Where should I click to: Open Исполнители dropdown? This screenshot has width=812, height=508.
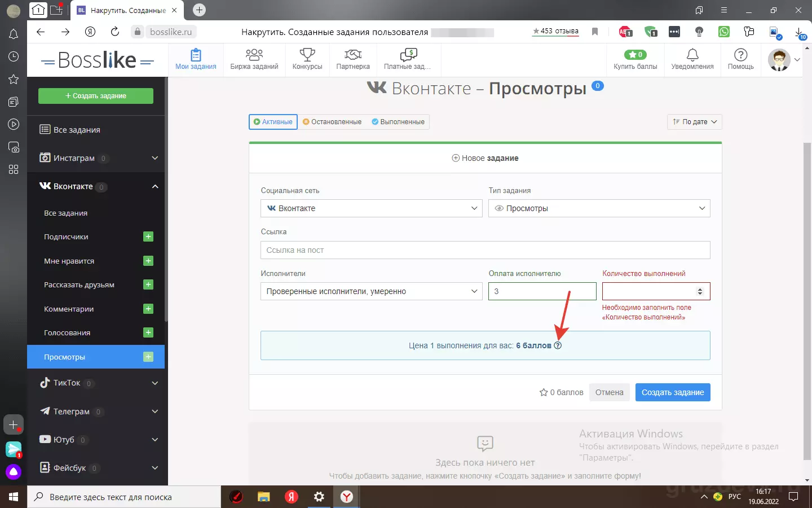coord(372,291)
